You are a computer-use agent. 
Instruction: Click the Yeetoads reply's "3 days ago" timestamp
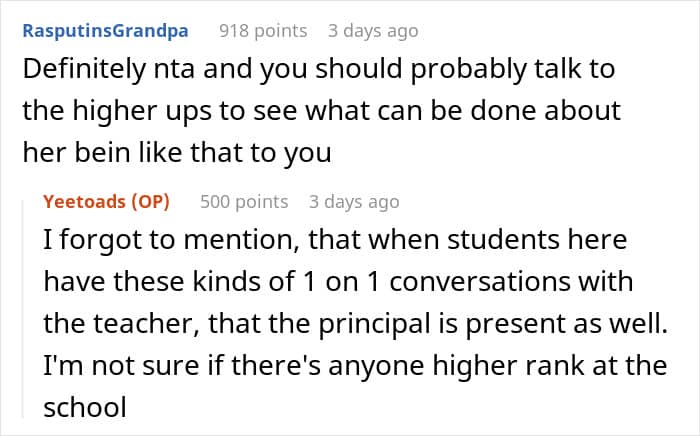coord(354,201)
